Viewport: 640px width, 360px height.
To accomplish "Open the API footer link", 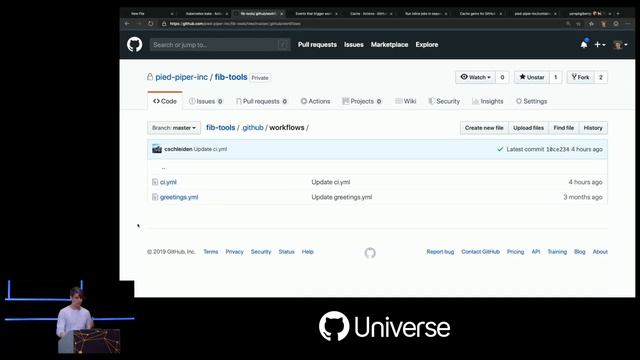I will click(x=536, y=252).
